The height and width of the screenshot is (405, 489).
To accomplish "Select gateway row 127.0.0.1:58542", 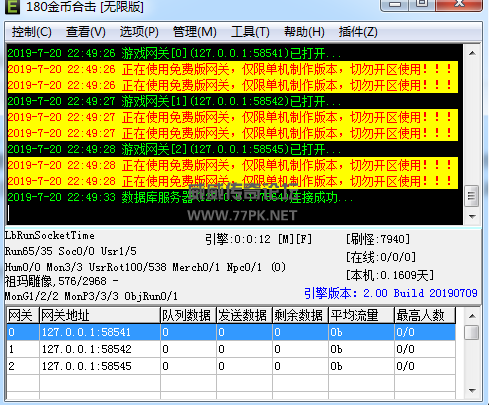I will pyautogui.click(x=231, y=349).
